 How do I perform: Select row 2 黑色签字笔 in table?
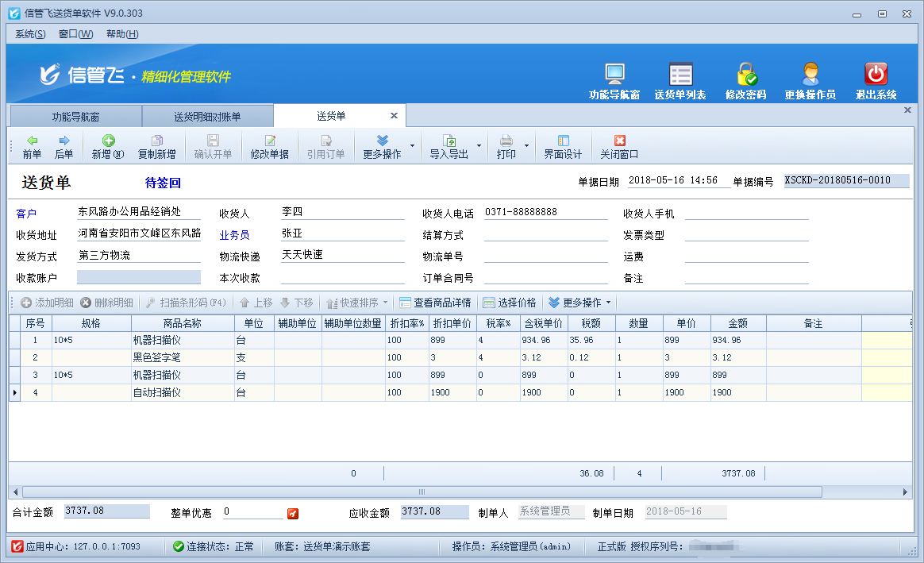pyautogui.click(x=159, y=358)
